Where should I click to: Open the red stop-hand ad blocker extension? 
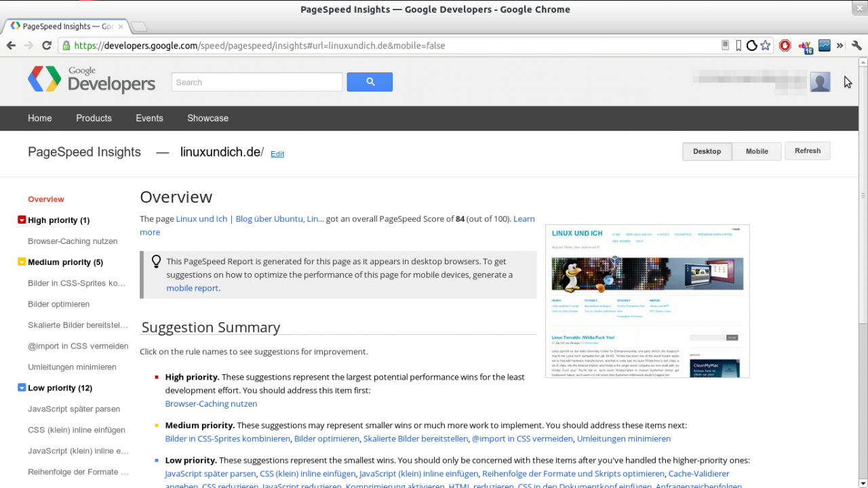pyautogui.click(x=785, y=45)
